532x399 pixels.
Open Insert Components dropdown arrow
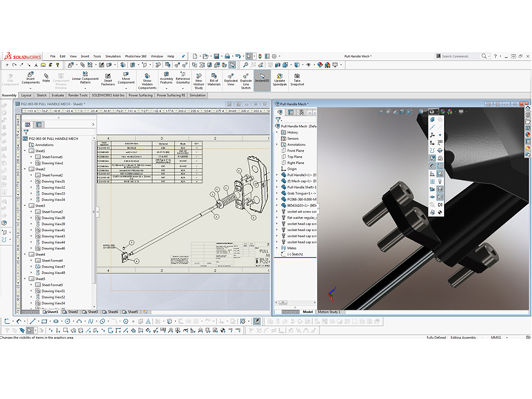point(31,88)
